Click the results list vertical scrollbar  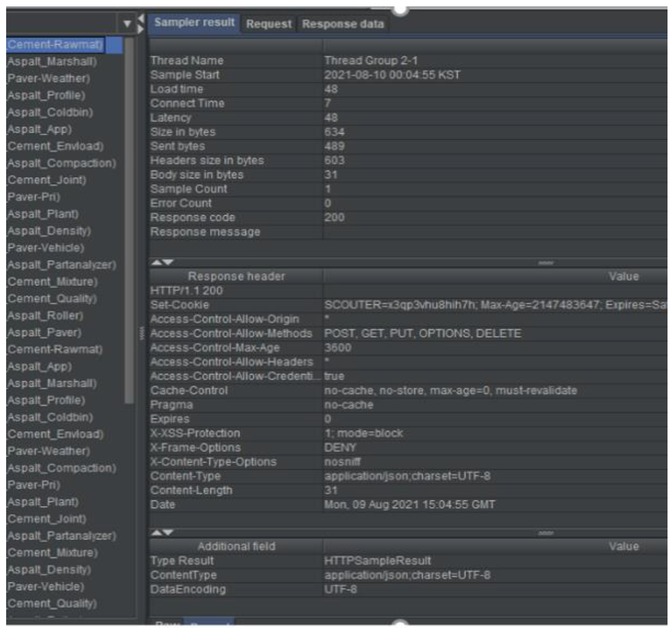pyautogui.click(x=129, y=220)
